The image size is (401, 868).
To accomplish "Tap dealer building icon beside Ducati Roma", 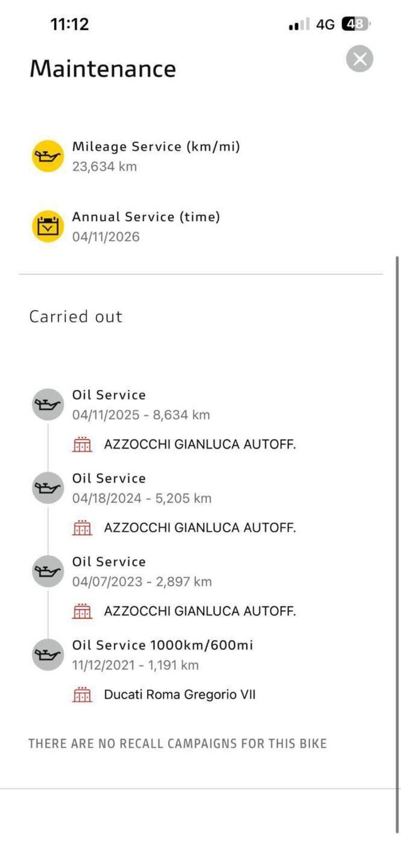I will [x=82, y=694].
